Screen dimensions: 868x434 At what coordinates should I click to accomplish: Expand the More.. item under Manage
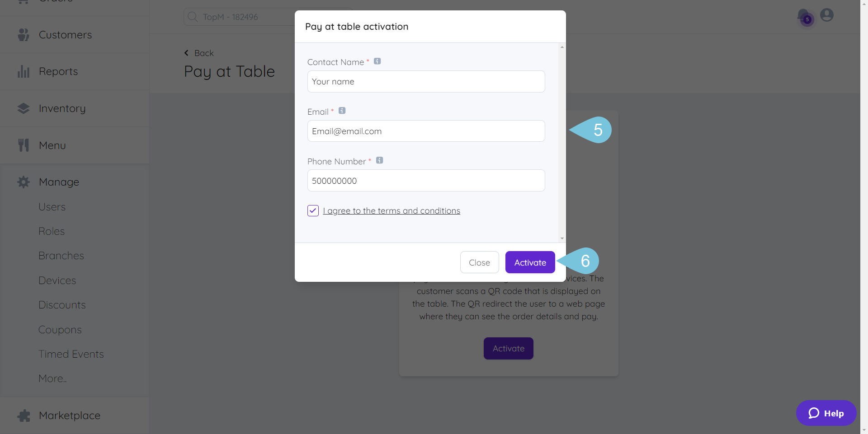point(52,378)
